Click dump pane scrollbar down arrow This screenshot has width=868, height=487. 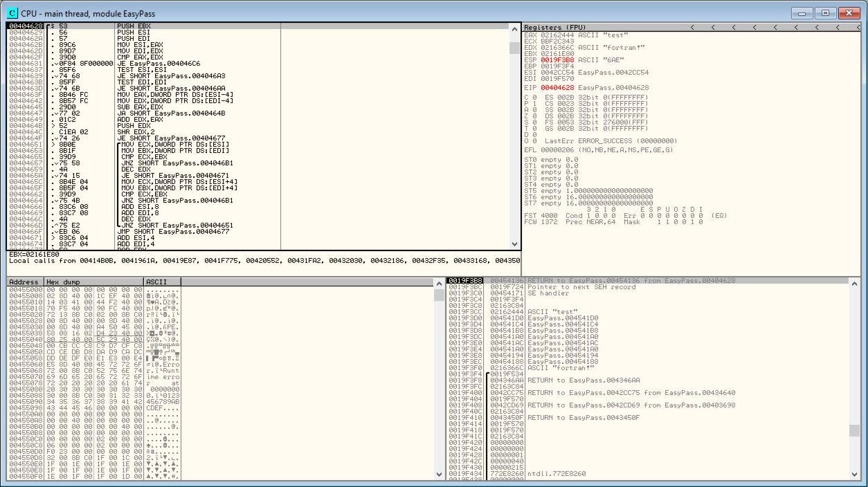click(x=439, y=475)
